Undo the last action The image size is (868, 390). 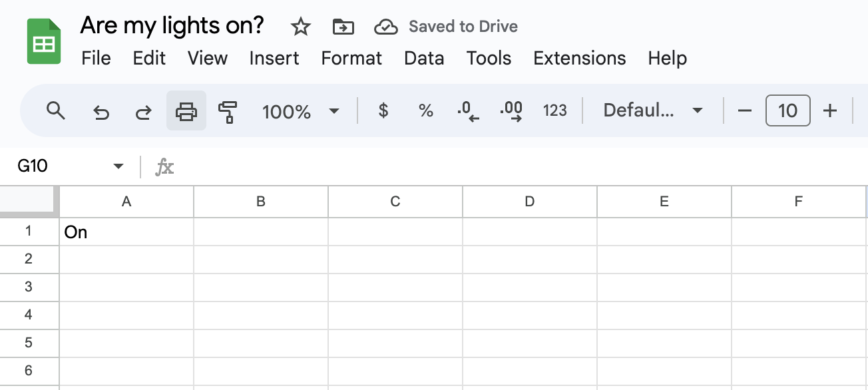101,111
